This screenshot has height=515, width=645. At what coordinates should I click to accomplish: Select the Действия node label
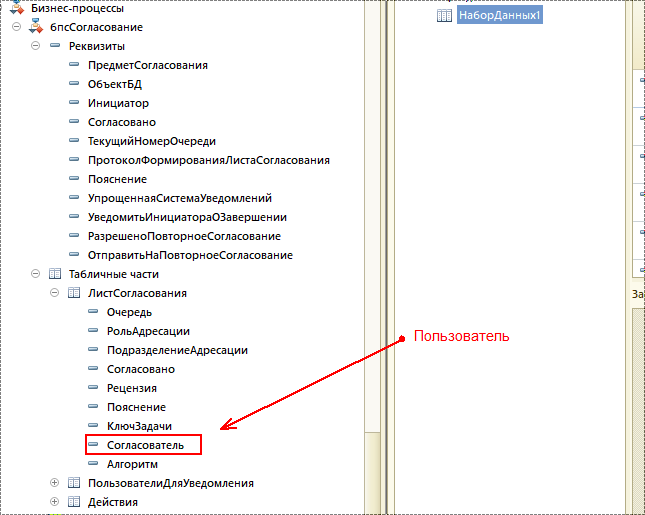point(113,502)
